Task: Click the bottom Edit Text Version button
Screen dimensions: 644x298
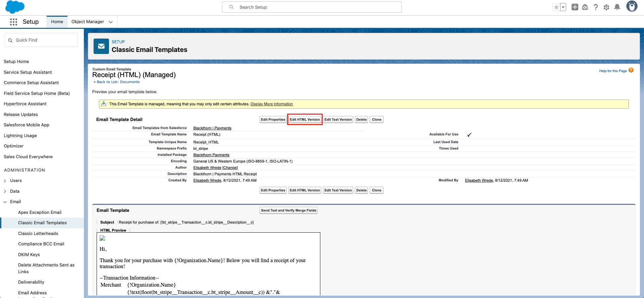Action: 338,190
